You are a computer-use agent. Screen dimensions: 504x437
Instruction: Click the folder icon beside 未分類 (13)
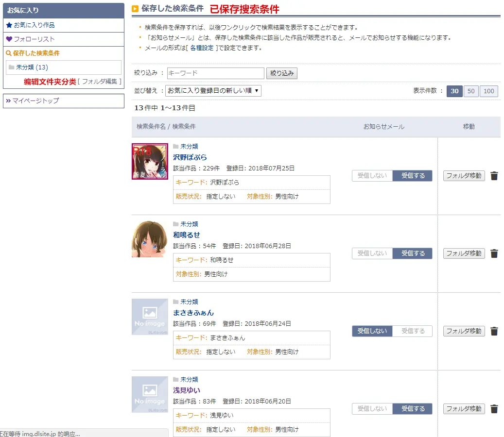(12, 67)
